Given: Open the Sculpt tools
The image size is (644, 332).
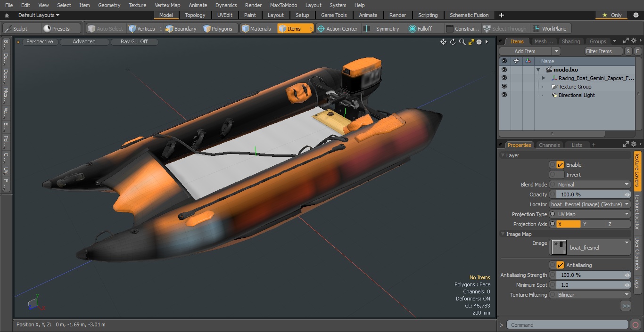Looking at the screenshot, I should (x=21, y=29).
